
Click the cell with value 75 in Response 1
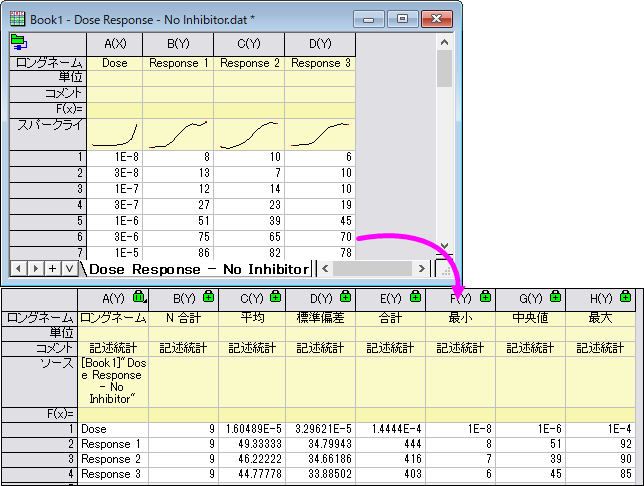(178, 237)
